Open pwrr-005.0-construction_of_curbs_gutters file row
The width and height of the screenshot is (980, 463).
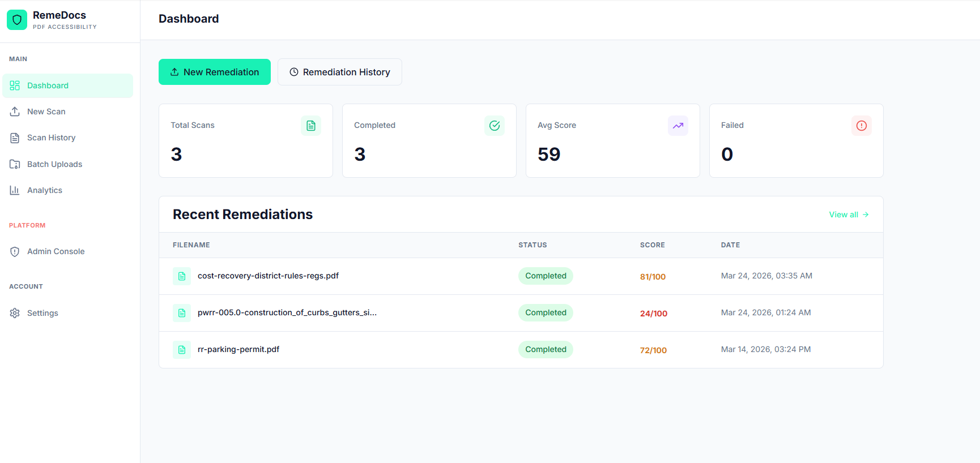point(521,313)
